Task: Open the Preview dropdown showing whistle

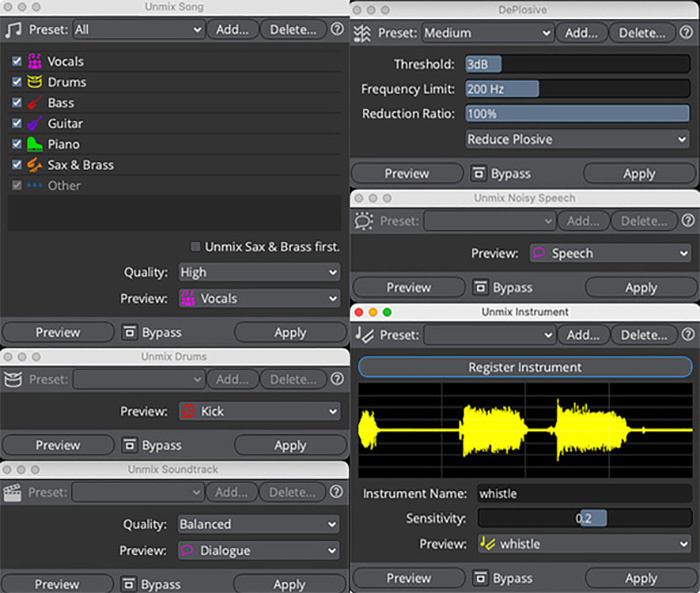Action: [584, 544]
